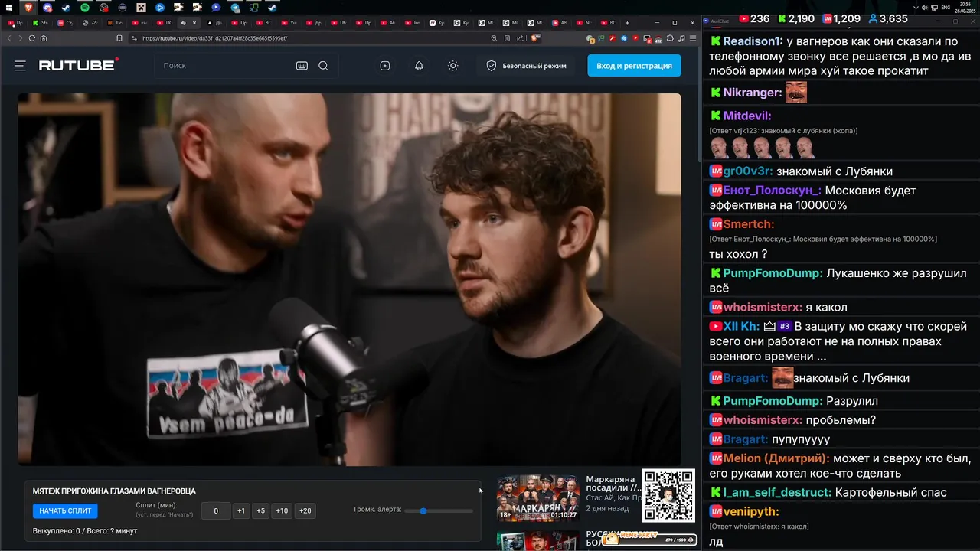Toggle Безопасный режим

click(x=527, y=66)
